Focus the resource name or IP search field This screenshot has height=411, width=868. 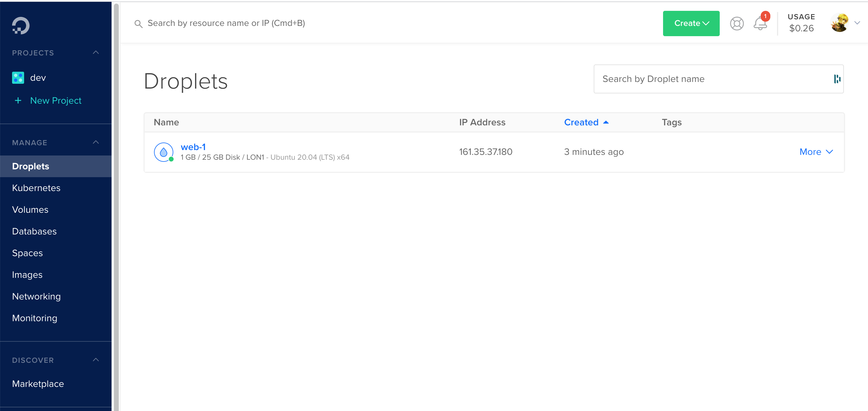click(x=226, y=23)
